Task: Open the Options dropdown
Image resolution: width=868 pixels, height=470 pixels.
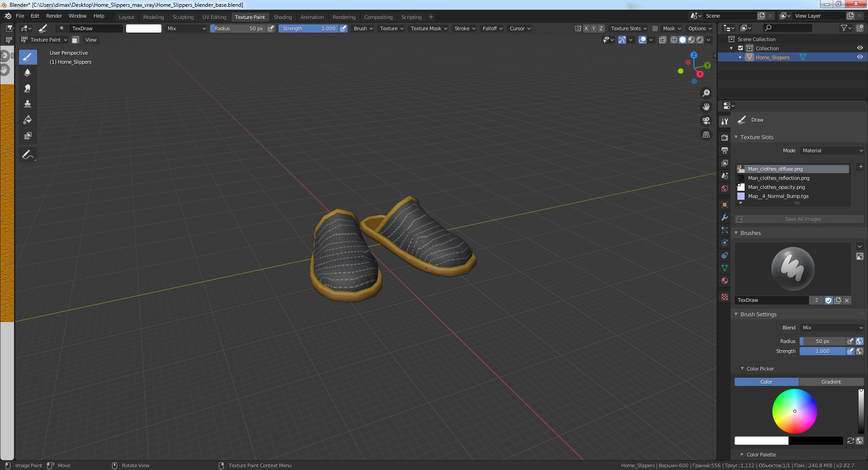Action: click(x=700, y=28)
